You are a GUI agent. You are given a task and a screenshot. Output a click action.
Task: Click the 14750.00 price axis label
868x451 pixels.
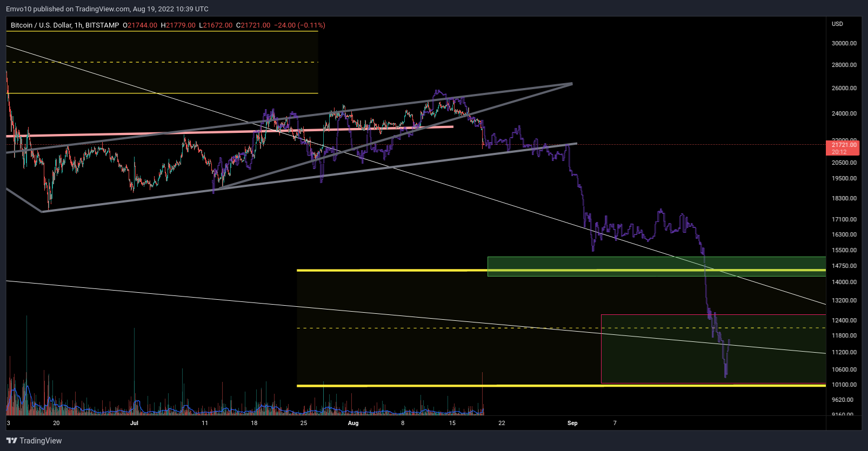[844, 266]
